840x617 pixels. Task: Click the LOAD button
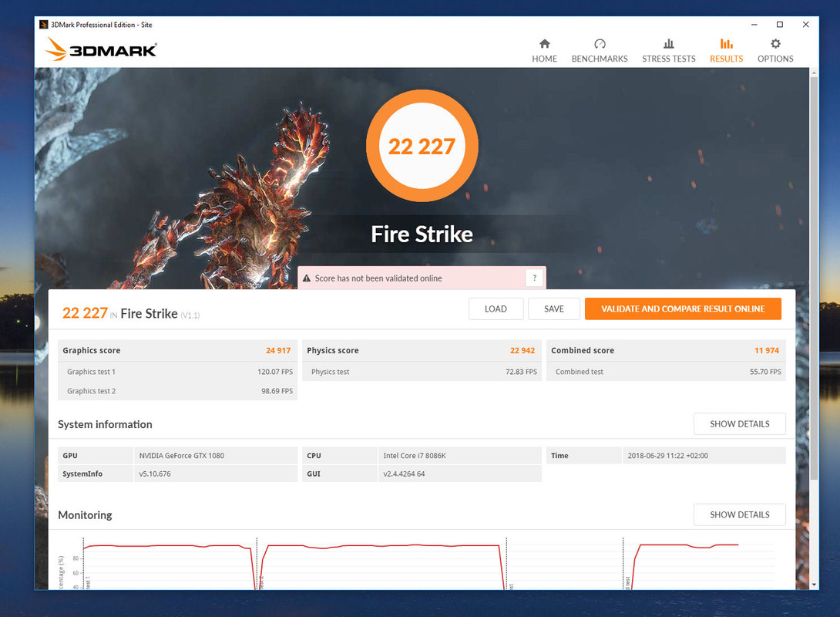[496, 308]
